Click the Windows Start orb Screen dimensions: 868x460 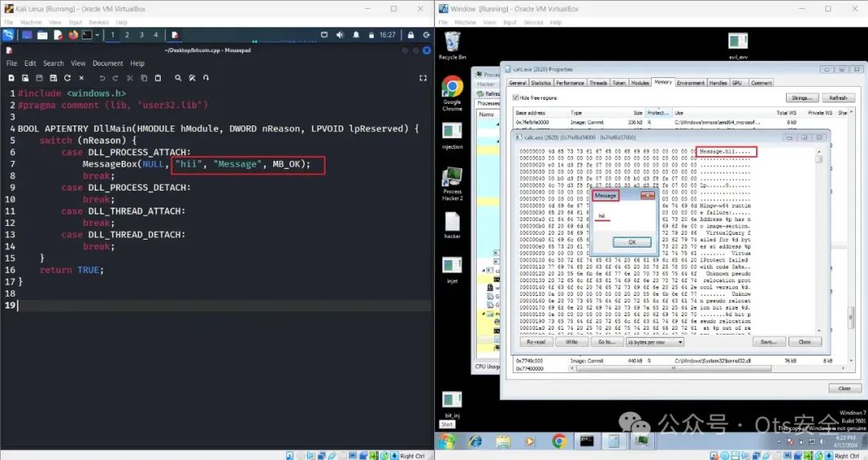[448, 442]
